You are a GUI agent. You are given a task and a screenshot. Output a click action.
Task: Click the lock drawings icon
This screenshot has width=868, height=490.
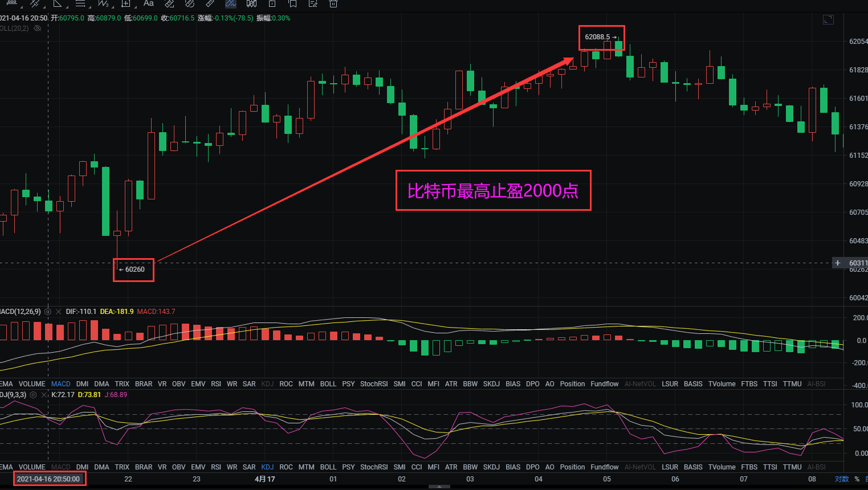[272, 4]
